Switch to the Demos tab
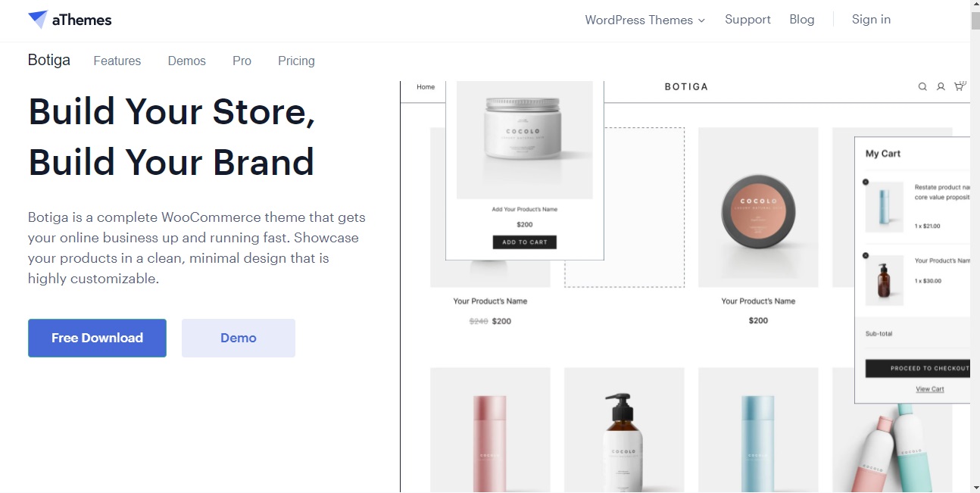 (x=187, y=61)
